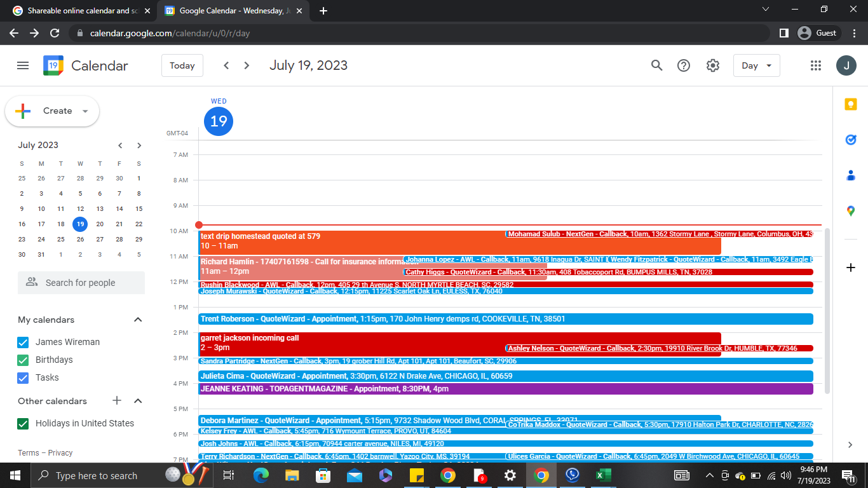Open the Google apps grid
Viewport: 868px width, 488px height.
point(817,65)
